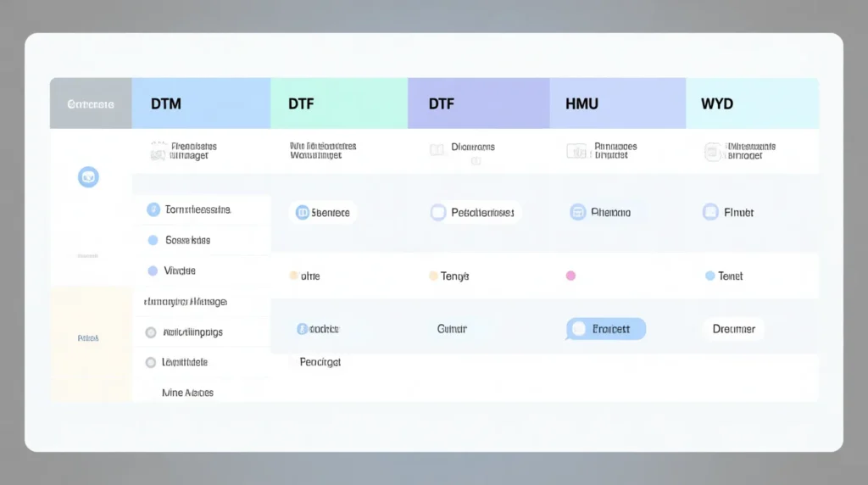Click the orange dot in green DTF column
This screenshot has width=868, height=485.
pos(294,276)
